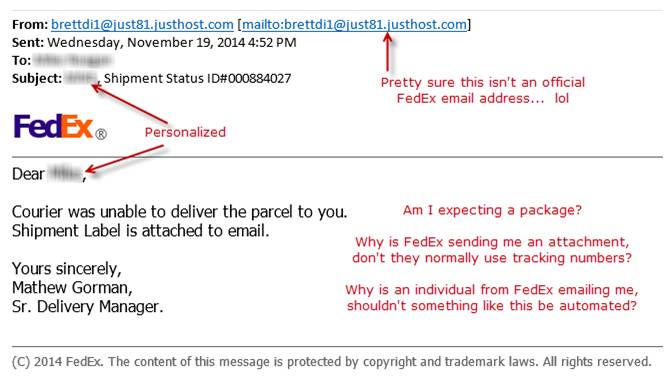Click the blurred recipient name in To field

point(73,61)
